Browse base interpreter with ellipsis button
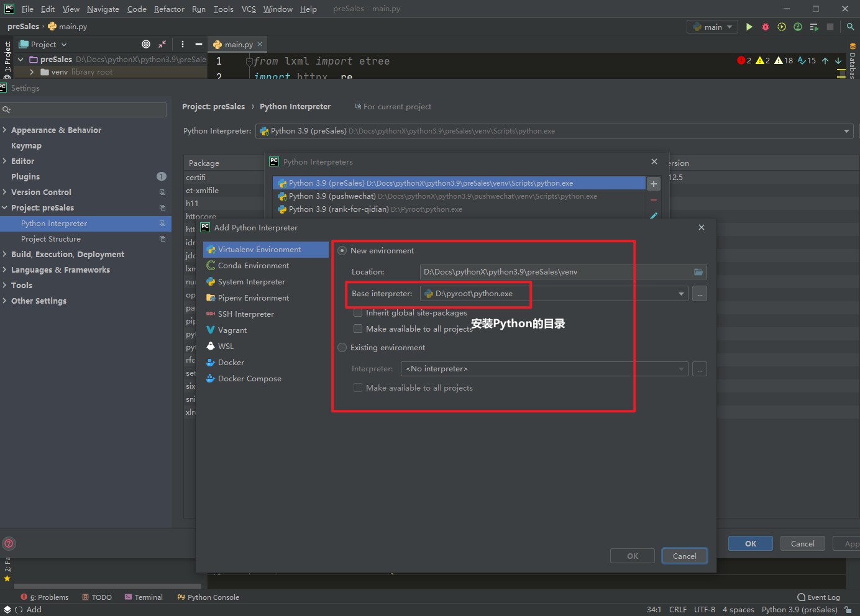Image resolution: width=860 pixels, height=616 pixels. [700, 294]
